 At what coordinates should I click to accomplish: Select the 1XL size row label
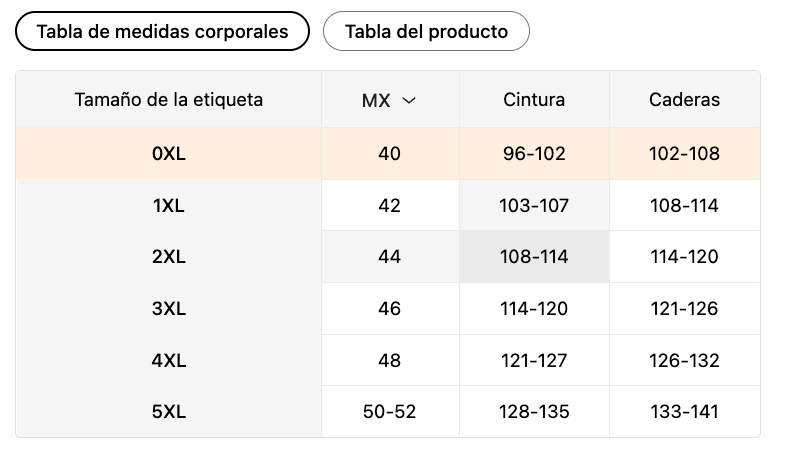click(x=168, y=206)
